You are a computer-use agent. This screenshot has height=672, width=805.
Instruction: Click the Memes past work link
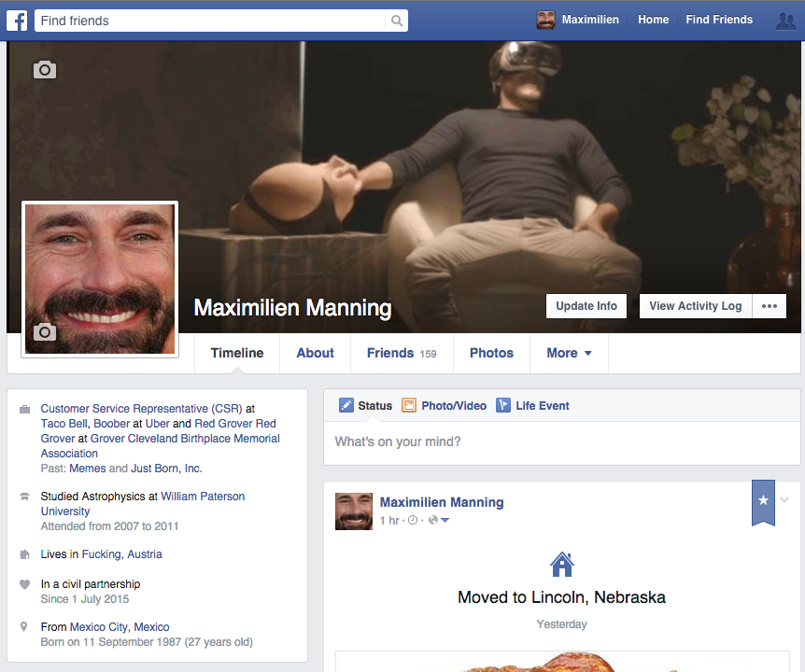point(87,469)
